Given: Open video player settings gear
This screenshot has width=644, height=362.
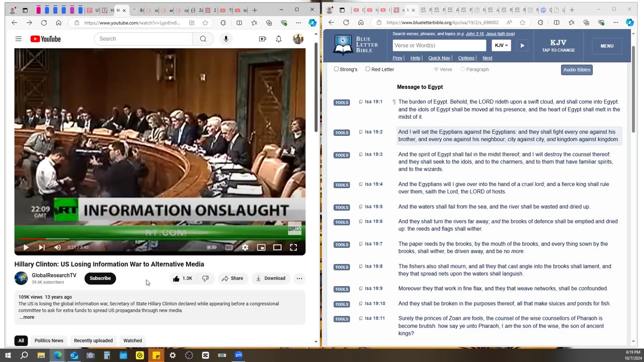Looking at the screenshot, I should [x=245, y=247].
